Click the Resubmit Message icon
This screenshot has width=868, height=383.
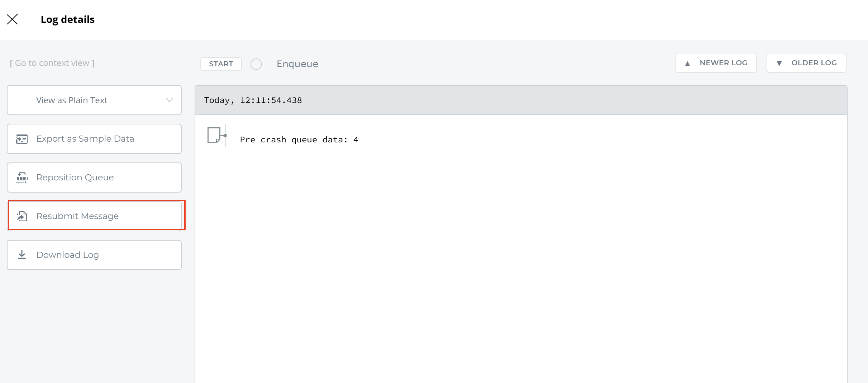(22, 216)
